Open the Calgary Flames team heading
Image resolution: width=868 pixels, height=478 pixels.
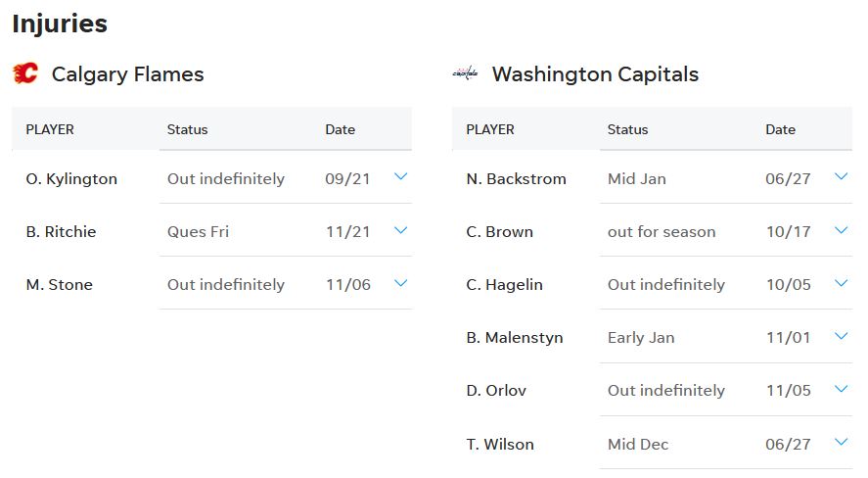[127, 74]
